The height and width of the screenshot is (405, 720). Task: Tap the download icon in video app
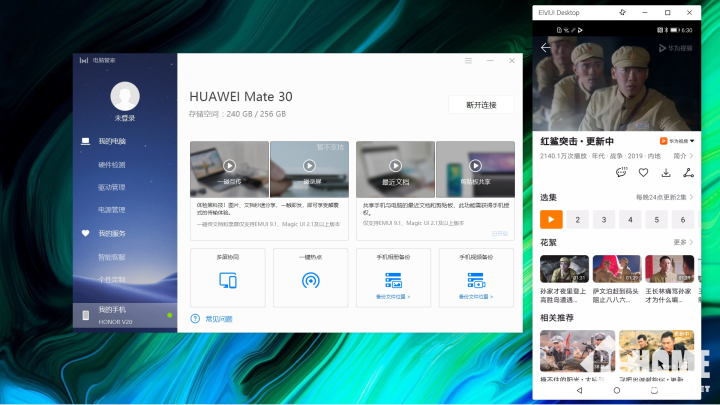click(666, 173)
